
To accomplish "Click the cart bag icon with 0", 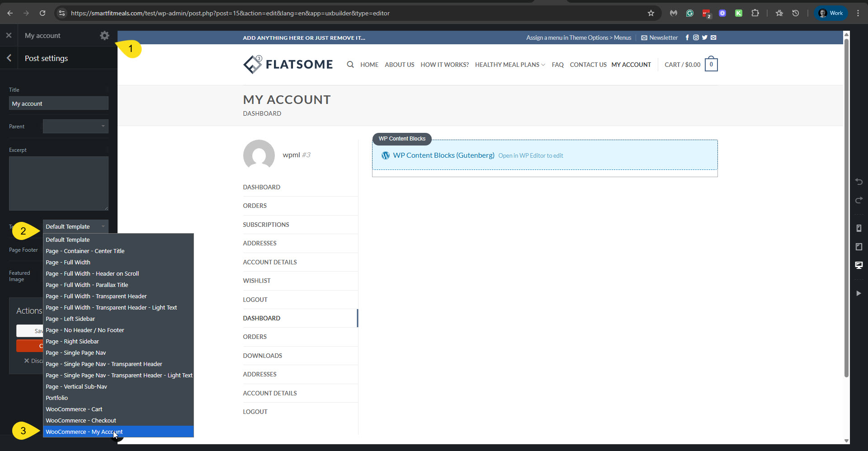I will 711,64.
